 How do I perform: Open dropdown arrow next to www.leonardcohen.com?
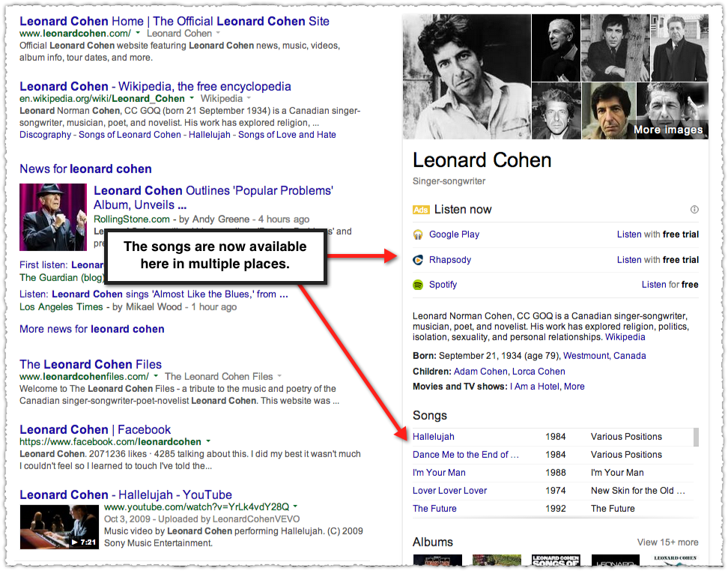pos(137,33)
